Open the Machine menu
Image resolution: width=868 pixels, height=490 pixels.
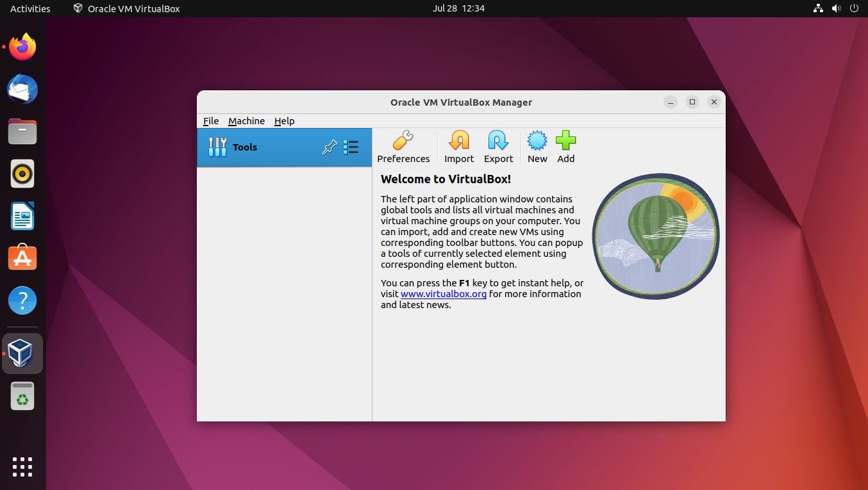tap(246, 121)
